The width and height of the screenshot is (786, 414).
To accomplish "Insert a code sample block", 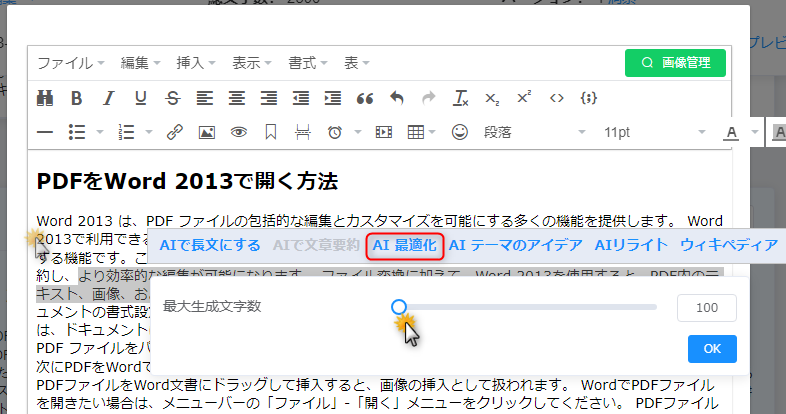I will (x=588, y=98).
